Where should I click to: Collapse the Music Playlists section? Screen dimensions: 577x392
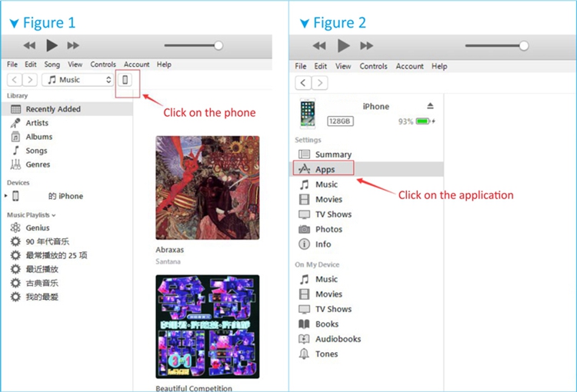tap(53, 215)
